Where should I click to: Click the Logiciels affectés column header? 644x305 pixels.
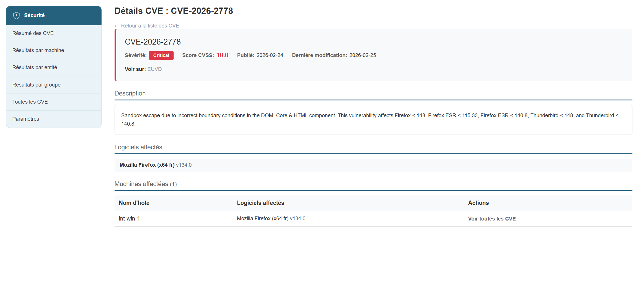[x=260, y=203]
